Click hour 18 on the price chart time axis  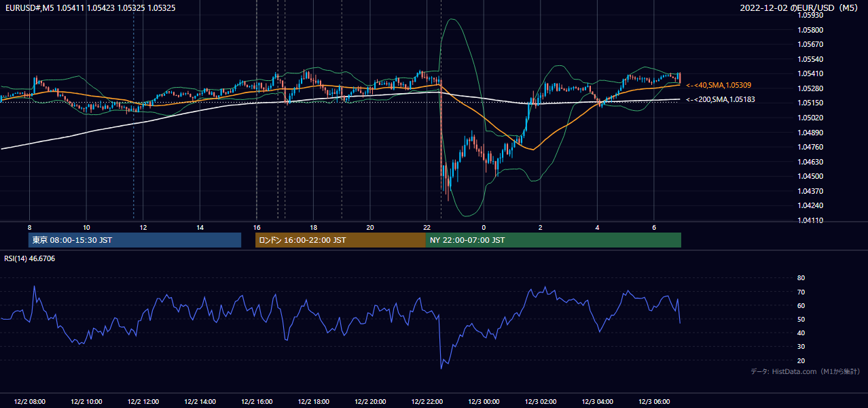pyautogui.click(x=313, y=227)
